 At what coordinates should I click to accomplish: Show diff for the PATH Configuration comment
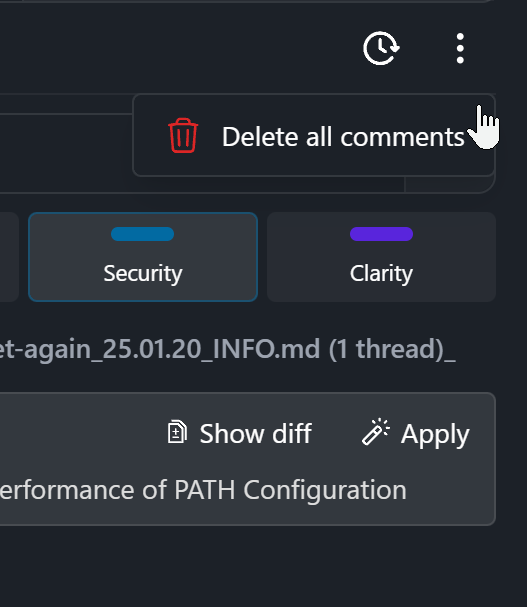pos(239,433)
